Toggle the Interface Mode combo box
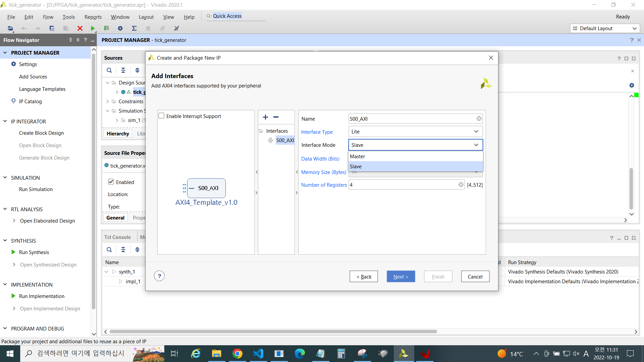 tap(416, 145)
